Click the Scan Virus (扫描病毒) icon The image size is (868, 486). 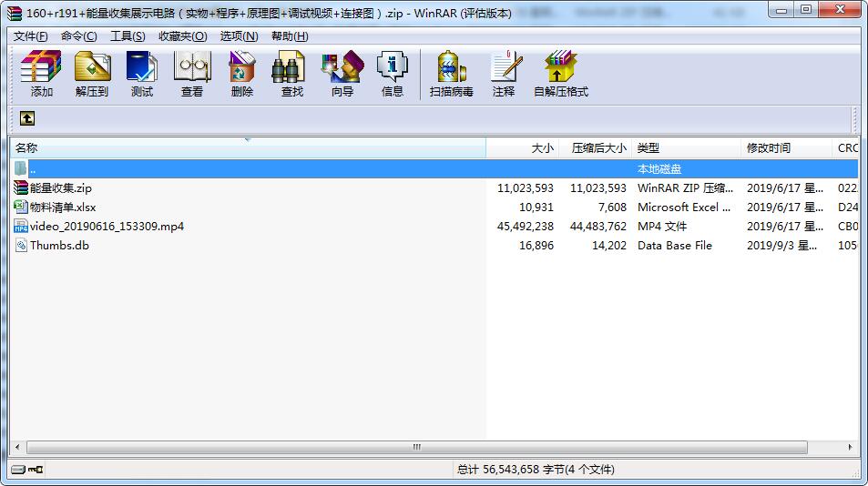pyautogui.click(x=451, y=74)
